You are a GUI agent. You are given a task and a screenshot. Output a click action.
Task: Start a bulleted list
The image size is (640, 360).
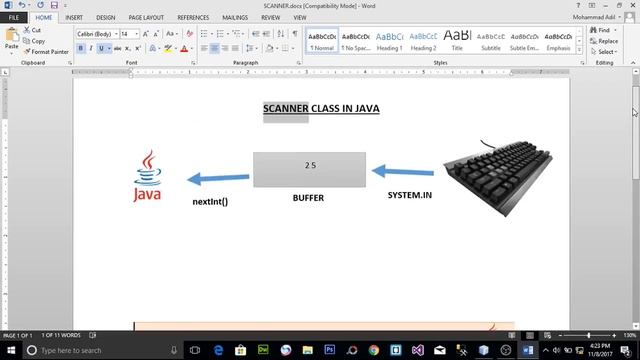(204, 34)
